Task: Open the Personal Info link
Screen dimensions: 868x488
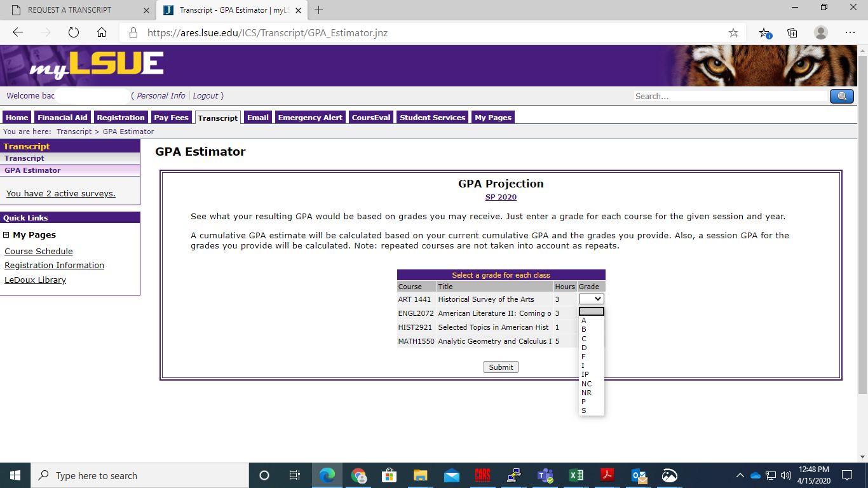Action: [161, 96]
